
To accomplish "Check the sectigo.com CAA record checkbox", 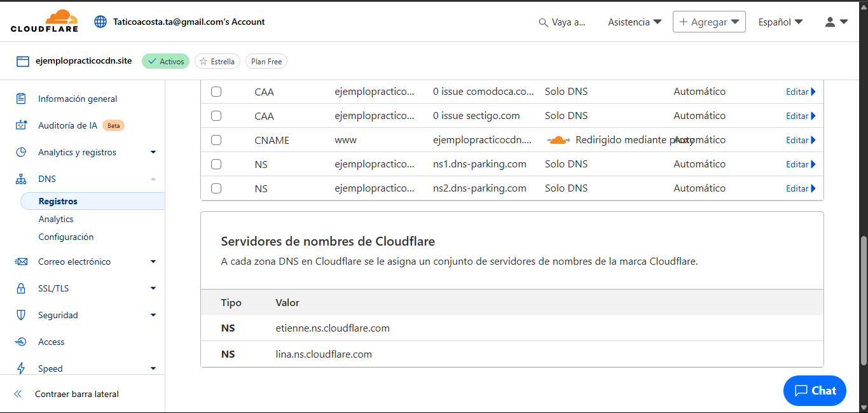I will (x=216, y=116).
